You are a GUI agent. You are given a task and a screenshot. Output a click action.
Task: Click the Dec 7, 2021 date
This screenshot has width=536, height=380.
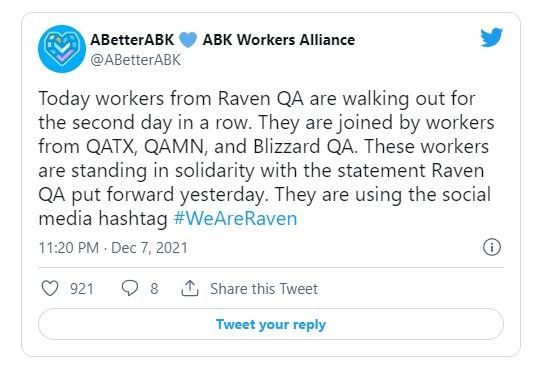pyautogui.click(x=149, y=248)
